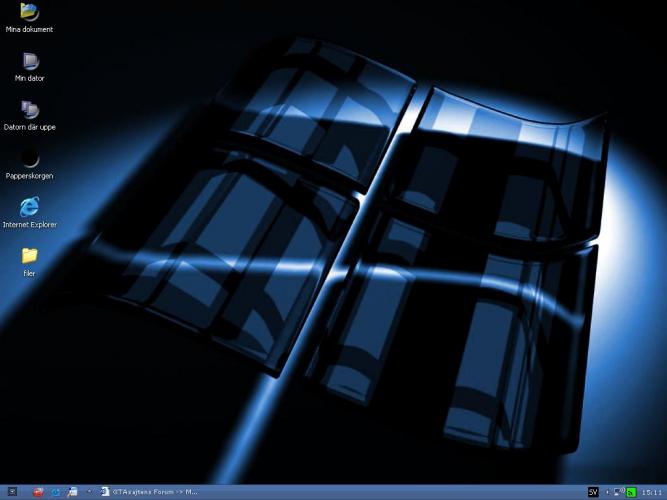This screenshot has width=667, height=500.
Task: Select the Internet Explorer desktop icon
Action: click(29, 207)
